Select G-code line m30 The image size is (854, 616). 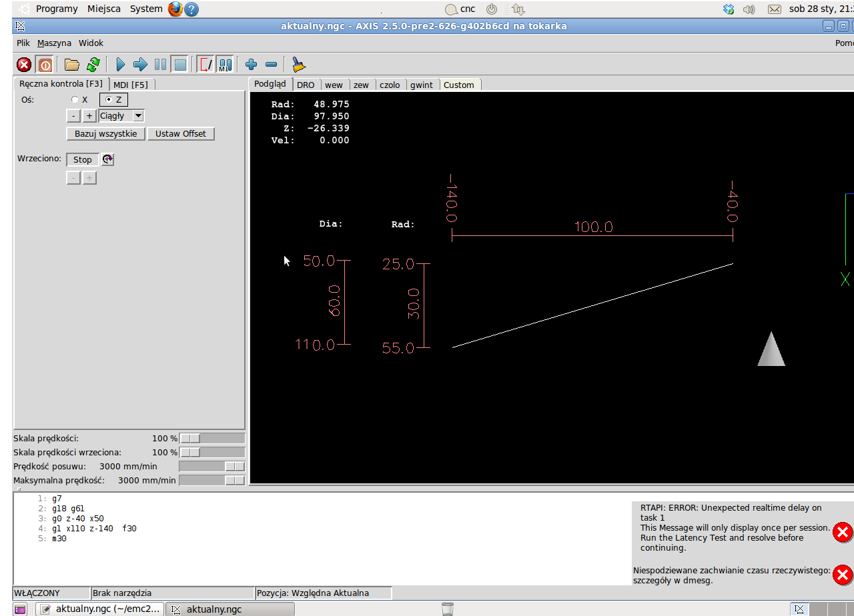pyautogui.click(x=59, y=539)
